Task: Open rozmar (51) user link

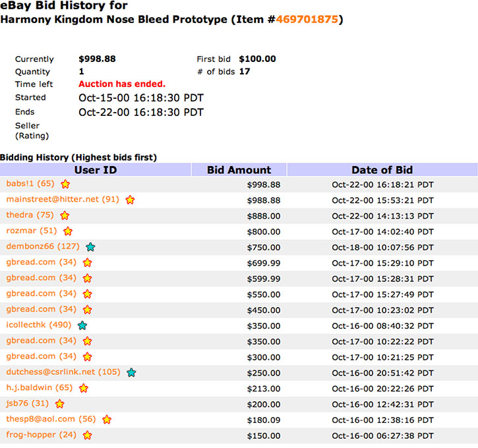Action: (x=32, y=231)
